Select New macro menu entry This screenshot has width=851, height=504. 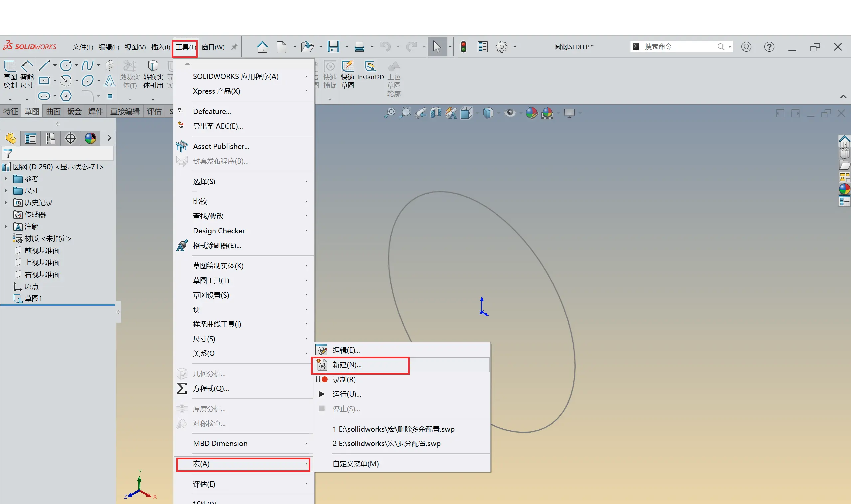tap(347, 365)
